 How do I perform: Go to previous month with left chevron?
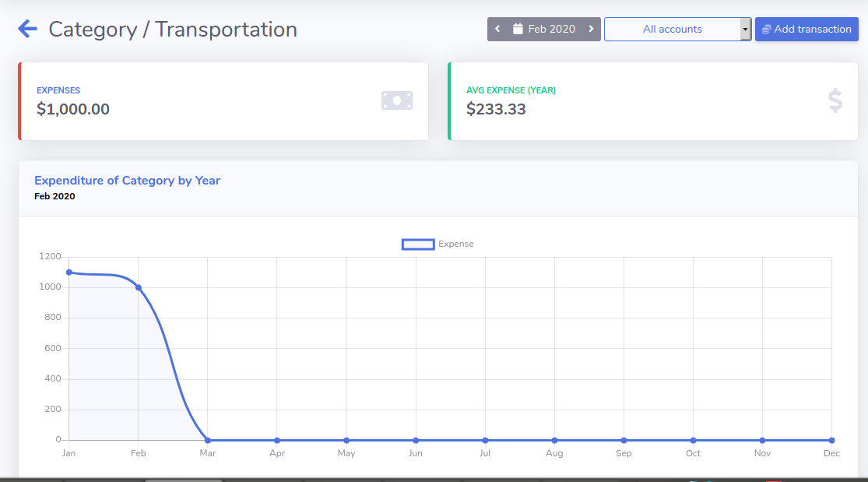coord(497,30)
